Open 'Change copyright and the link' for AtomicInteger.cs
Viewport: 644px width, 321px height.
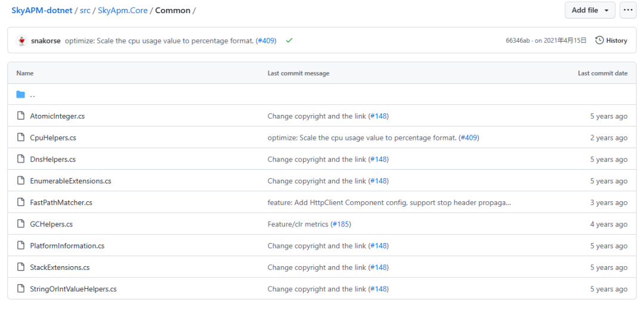[317, 116]
